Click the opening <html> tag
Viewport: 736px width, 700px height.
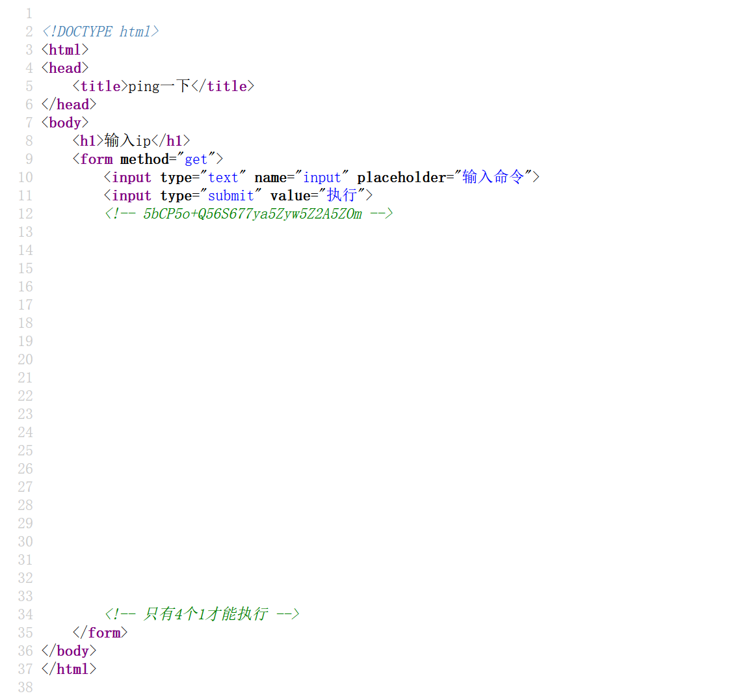click(65, 50)
